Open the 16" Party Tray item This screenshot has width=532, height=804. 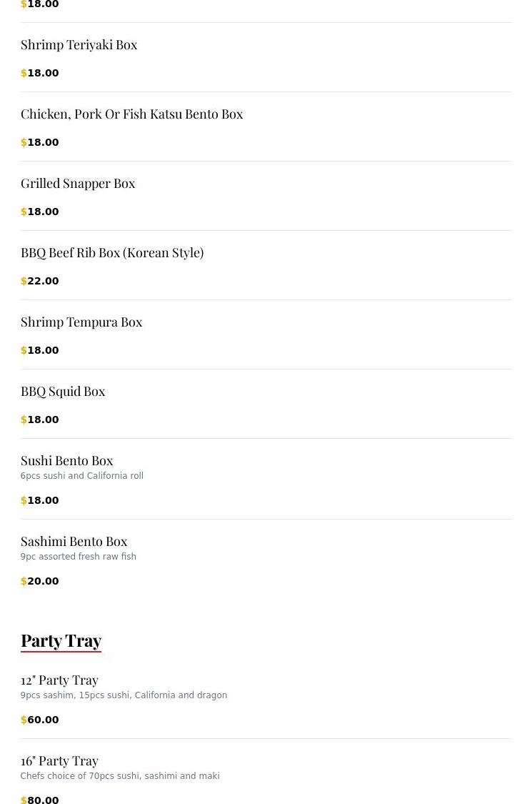(x=59, y=761)
